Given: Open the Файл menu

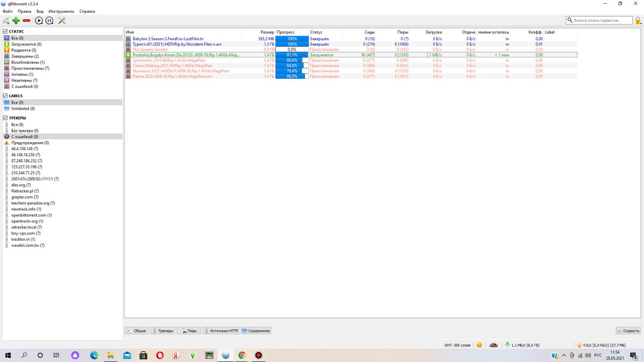Looking at the screenshot, I should pos(8,11).
